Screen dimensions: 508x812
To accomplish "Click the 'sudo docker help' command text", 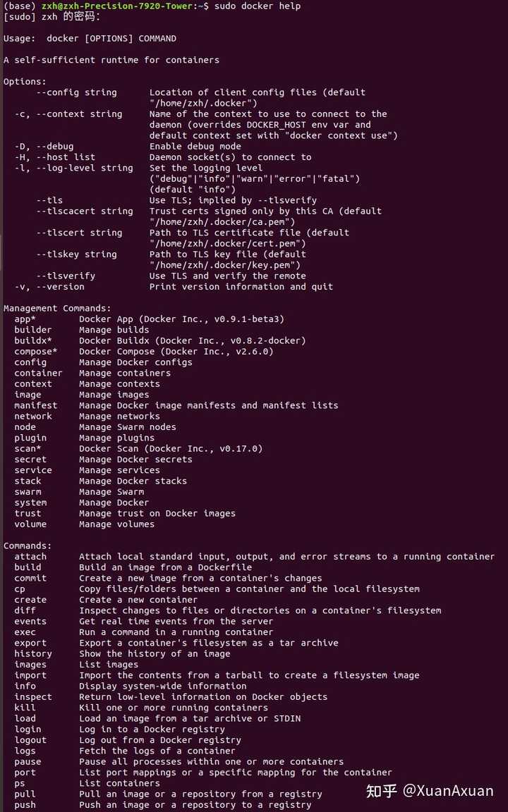I will [258, 6].
